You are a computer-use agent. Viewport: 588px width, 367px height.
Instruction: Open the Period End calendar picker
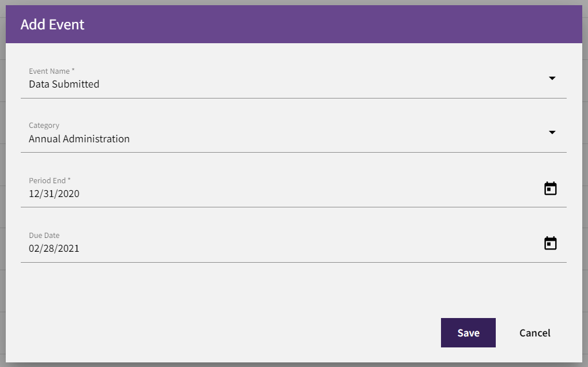550,188
